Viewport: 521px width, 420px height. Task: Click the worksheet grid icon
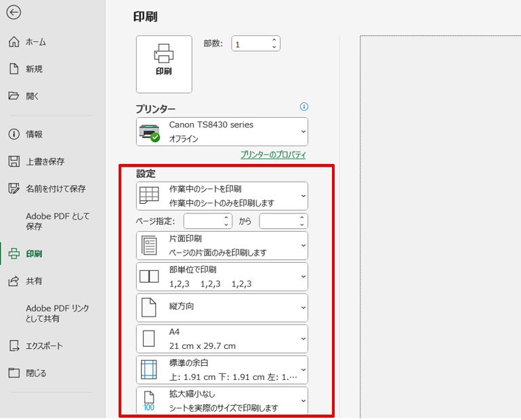point(149,195)
